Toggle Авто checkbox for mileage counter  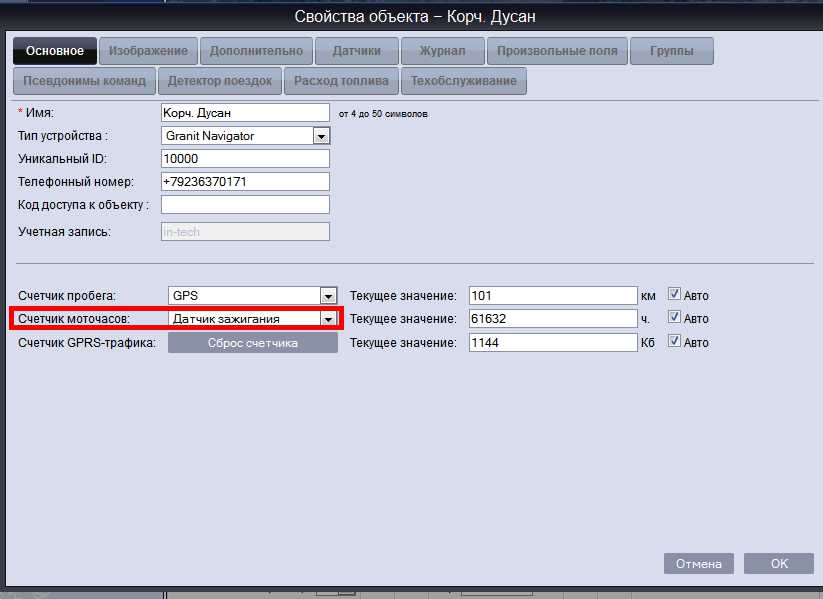[674, 294]
